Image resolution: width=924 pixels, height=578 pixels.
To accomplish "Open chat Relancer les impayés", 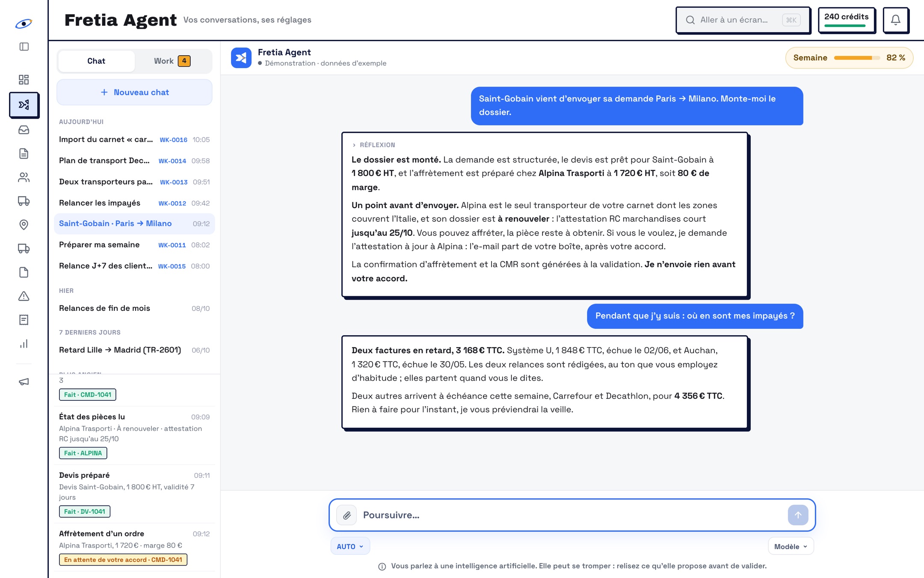I will click(x=134, y=203).
